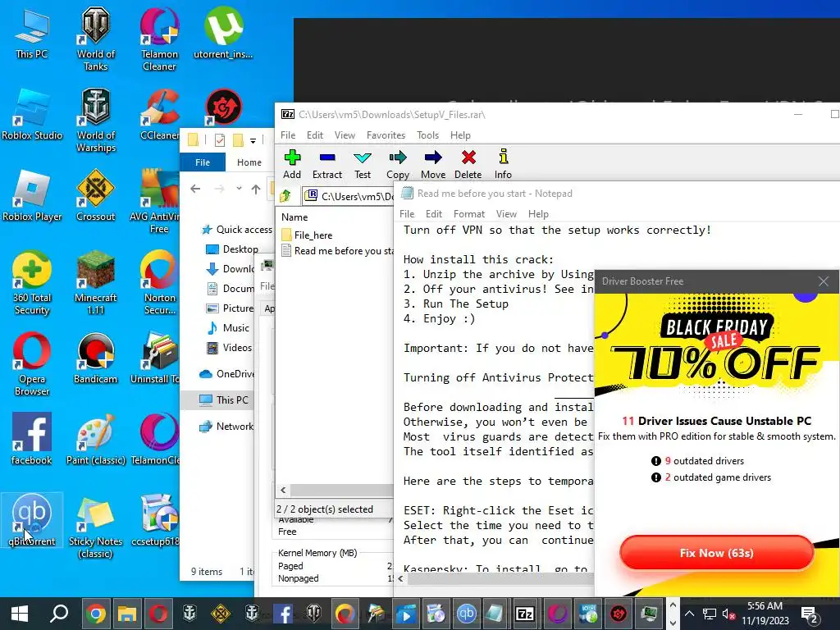840x630 pixels.
Task: Open Notepad Help menu
Action: coord(538,214)
